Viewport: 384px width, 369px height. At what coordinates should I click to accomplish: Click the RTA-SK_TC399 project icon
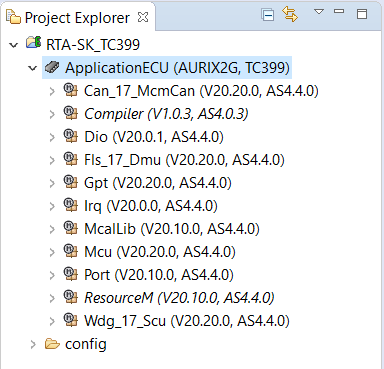pyautogui.click(x=34, y=43)
